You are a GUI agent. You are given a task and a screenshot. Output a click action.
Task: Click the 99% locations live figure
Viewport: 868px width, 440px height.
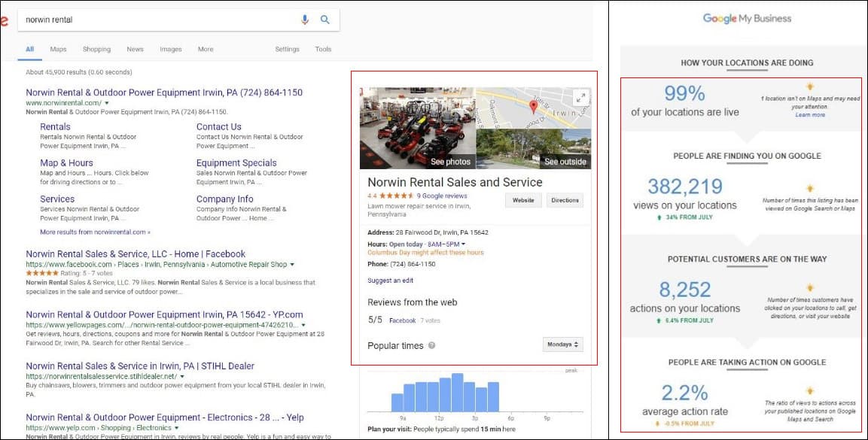(x=685, y=93)
